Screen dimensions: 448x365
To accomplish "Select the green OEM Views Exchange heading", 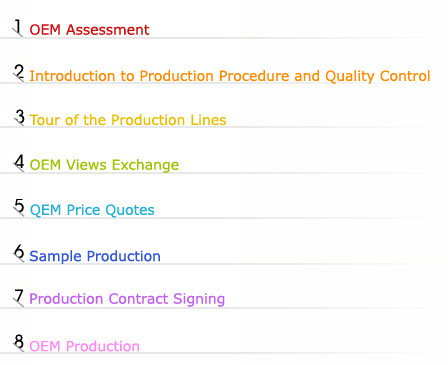I will (x=104, y=165).
